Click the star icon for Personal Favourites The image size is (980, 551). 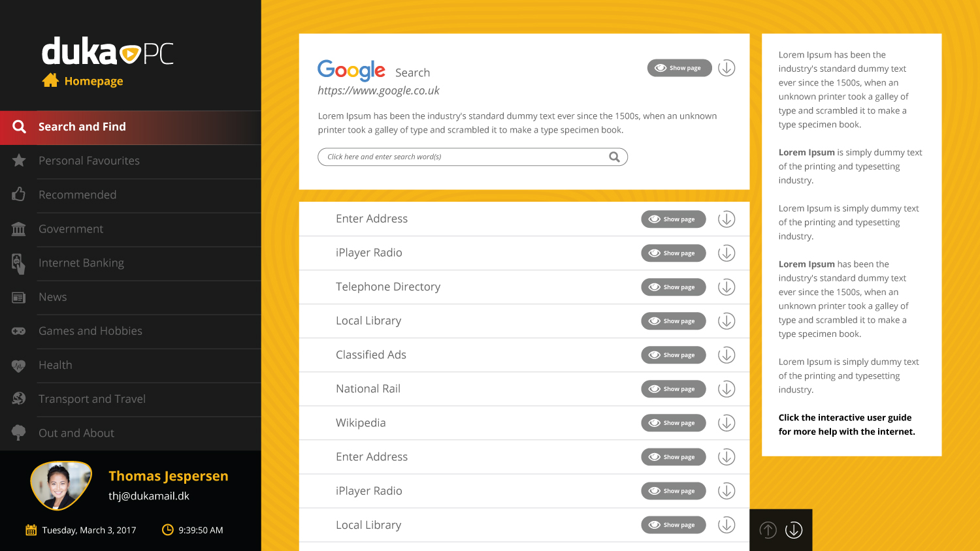tap(19, 160)
